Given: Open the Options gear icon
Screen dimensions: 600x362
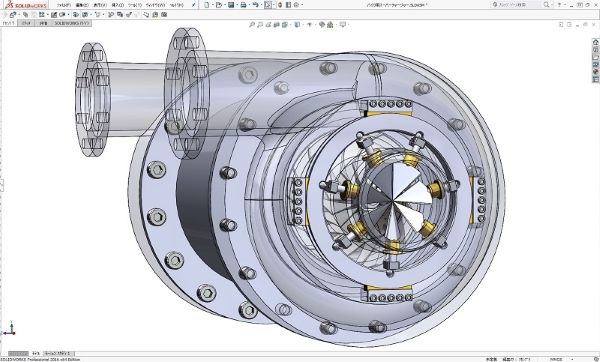Looking at the screenshot, I should 296,5.
